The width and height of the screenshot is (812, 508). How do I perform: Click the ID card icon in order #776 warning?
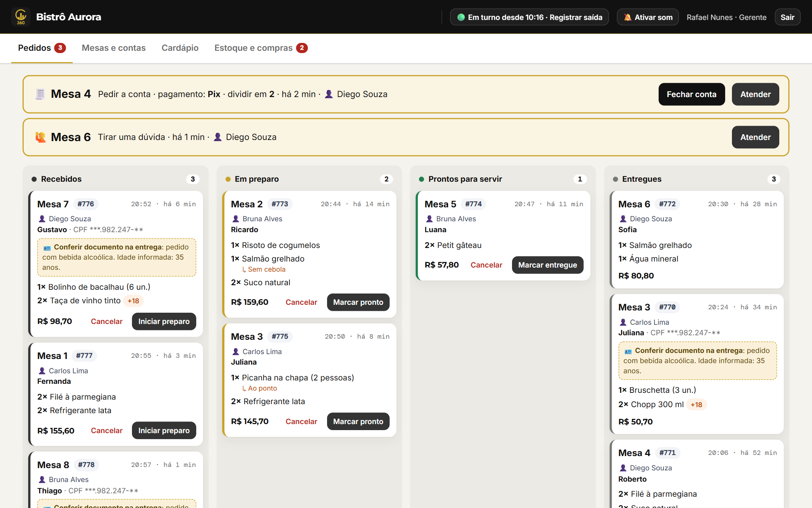coord(47,248)
